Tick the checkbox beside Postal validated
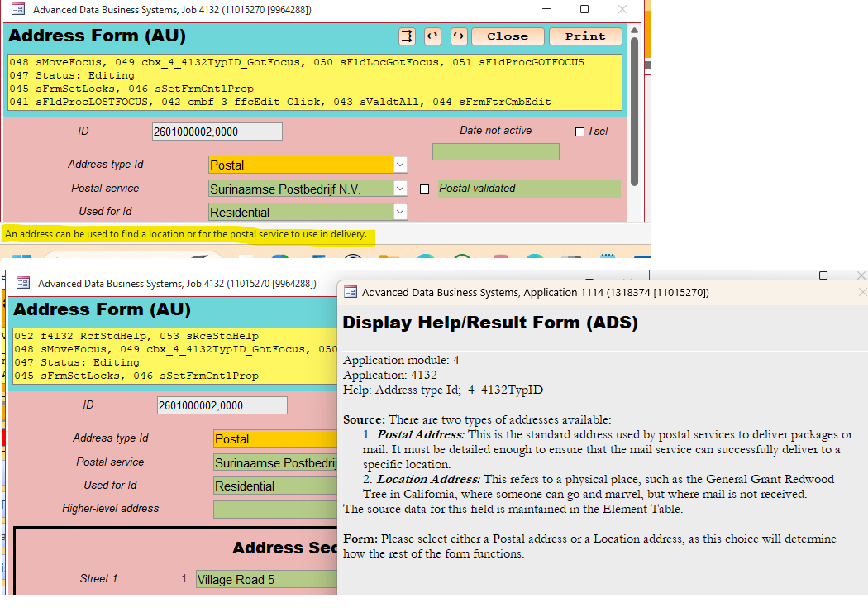This screenshot has height=608, width=868. (x=425, y=189)
